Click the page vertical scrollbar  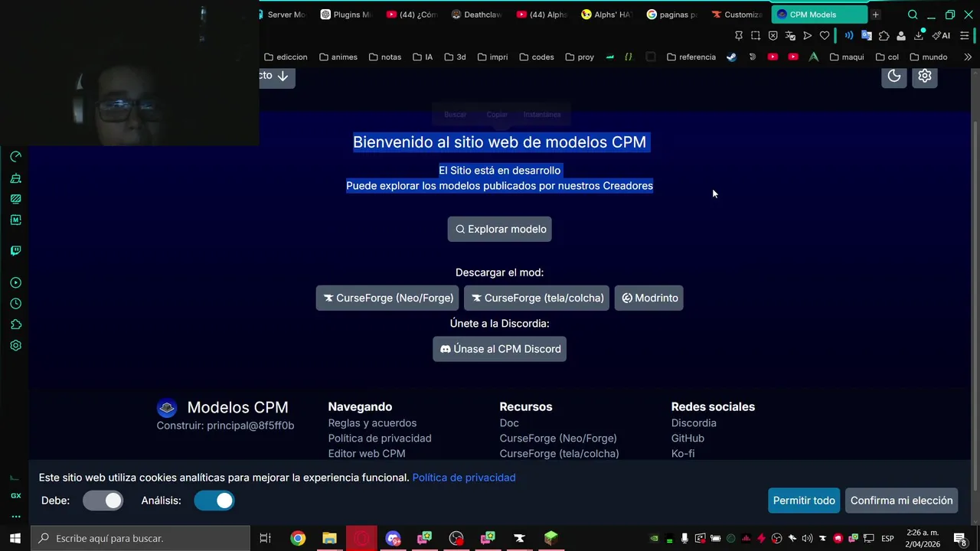975,306
